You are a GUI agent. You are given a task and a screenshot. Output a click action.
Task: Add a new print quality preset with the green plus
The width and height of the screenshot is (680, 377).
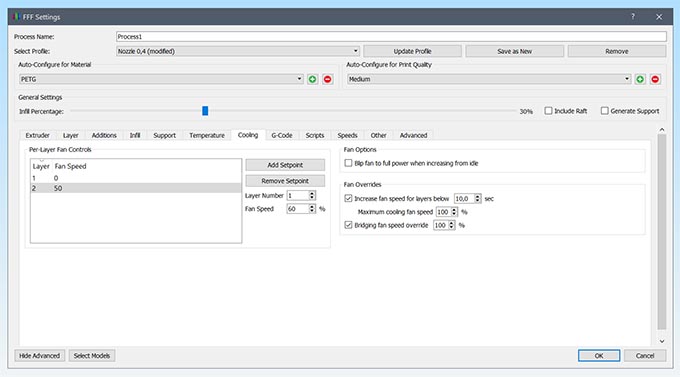click(x=640, y=79)
